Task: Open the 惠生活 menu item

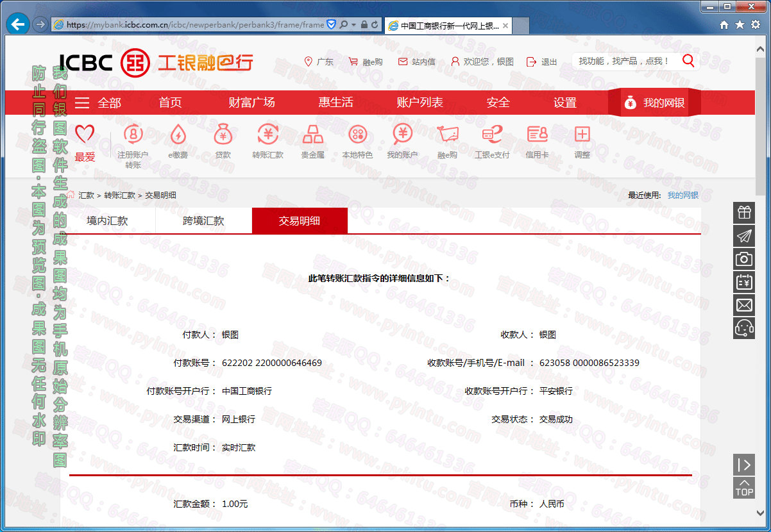Action: (x=336, y=103)
